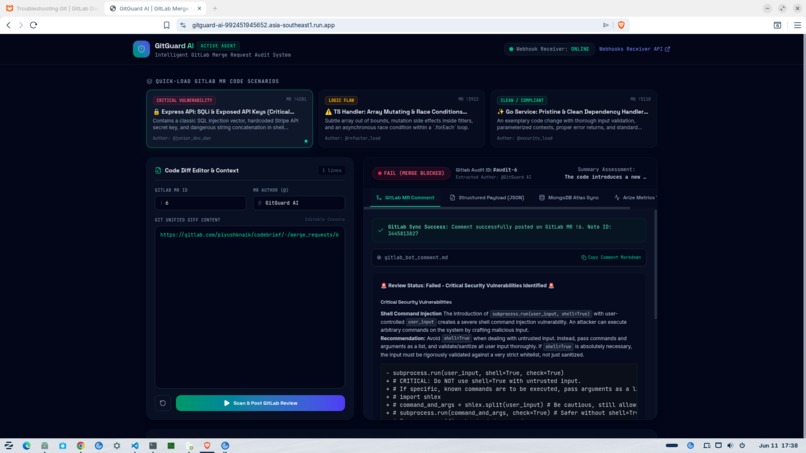Click the shield icon beside Quick-Load heading
This screenshot has width=806, height=453.
click(x=150, y=81)
